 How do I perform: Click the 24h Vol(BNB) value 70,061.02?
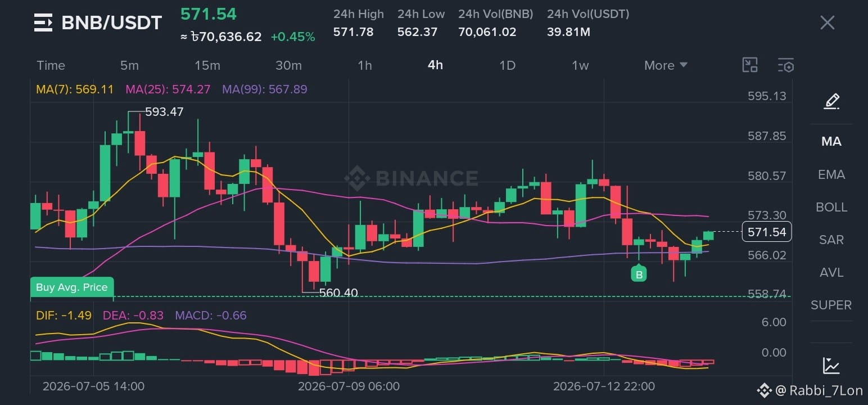[x=487, y=32]
